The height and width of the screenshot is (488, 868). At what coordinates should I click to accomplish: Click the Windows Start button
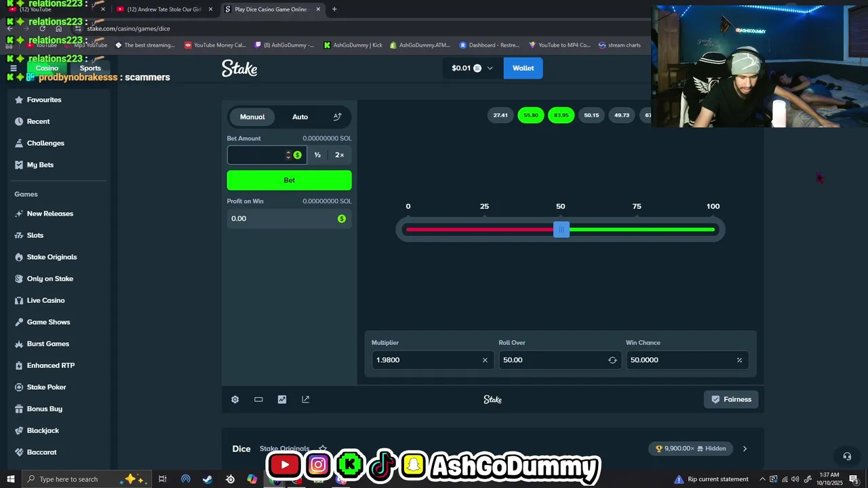pos(11,479)
